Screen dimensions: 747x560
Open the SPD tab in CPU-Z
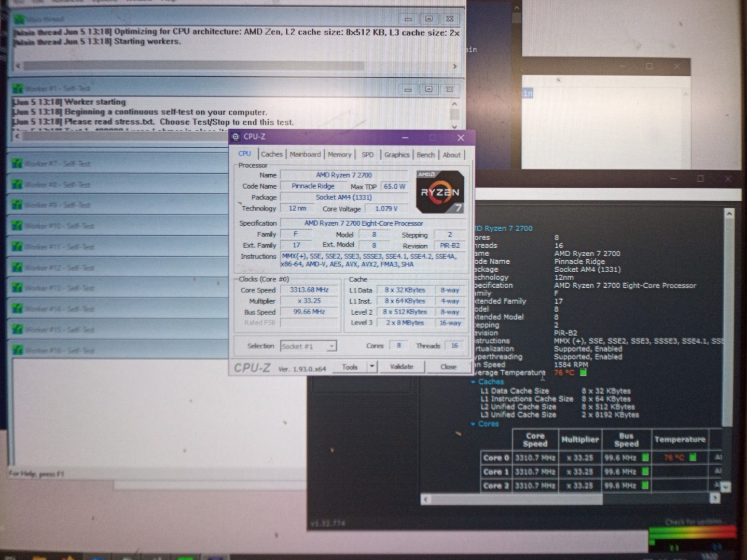pyautogui.click(x=367, y=155)
